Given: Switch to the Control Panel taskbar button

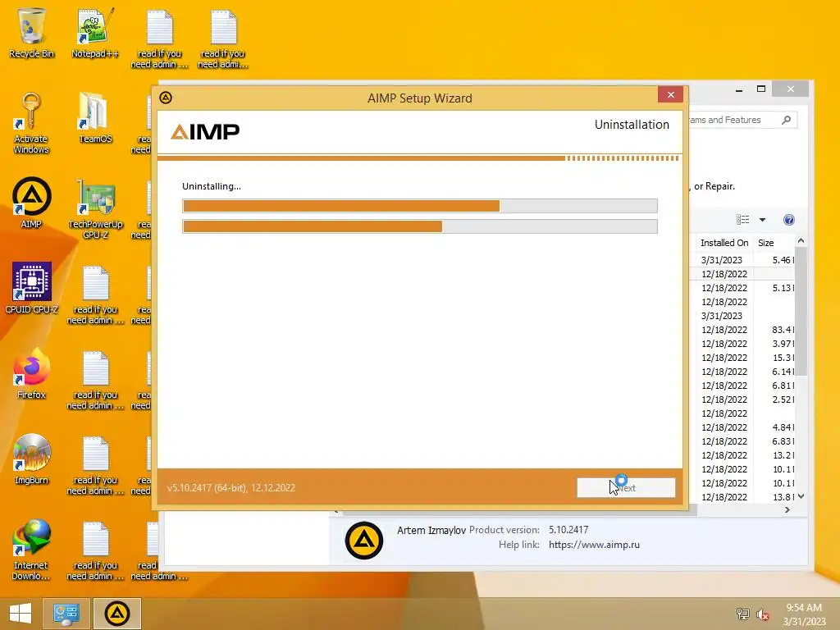Looking at the screenshot, I should (66, 614).
